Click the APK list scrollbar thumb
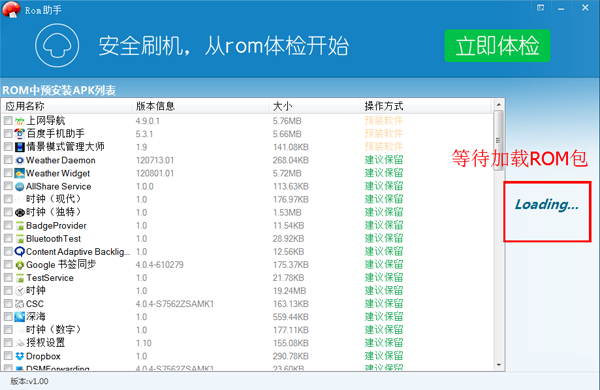The image size is (600, 390). pyautogui.click(x=498, y=140)
